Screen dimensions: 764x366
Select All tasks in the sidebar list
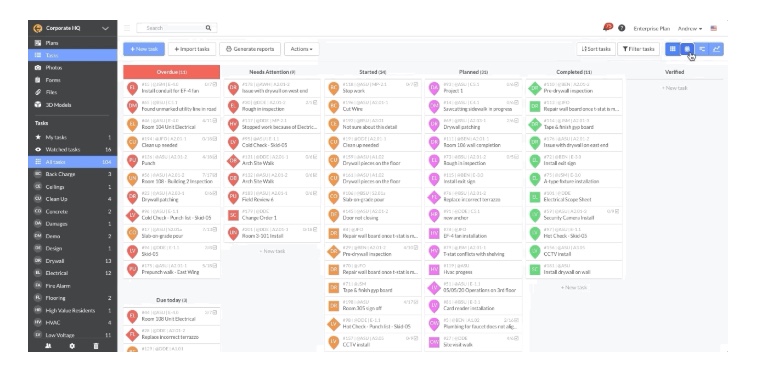(x=73, y=162)
